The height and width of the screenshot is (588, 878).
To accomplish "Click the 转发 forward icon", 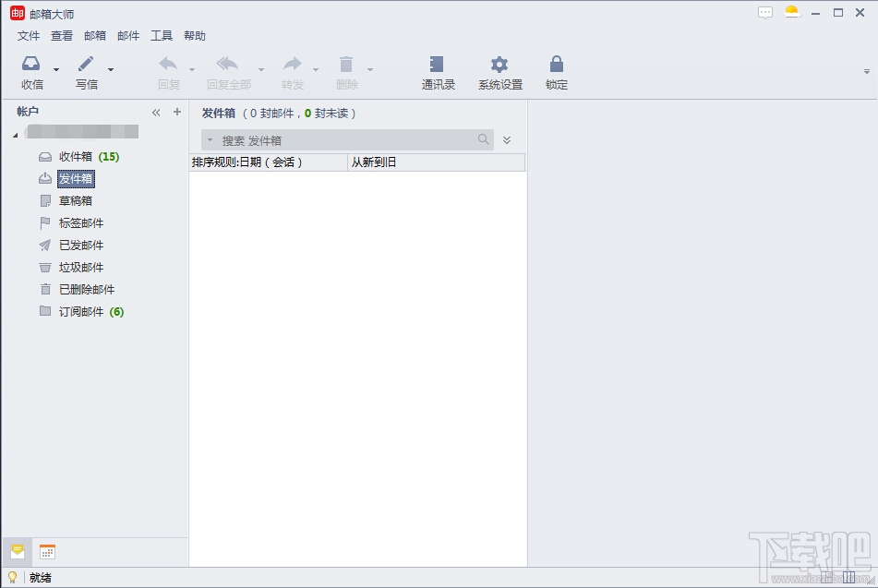I will [293, 64].
